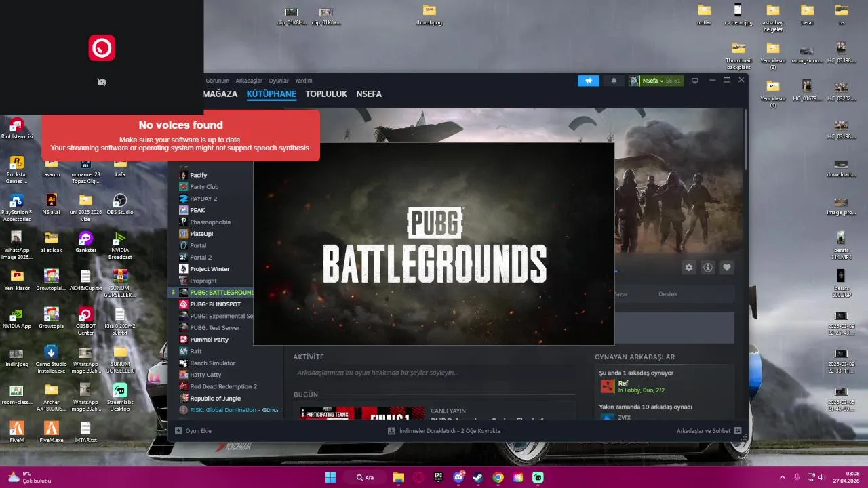868x488 pixels.
Task: Show PUBG game info icon
Action: (708, 268)
